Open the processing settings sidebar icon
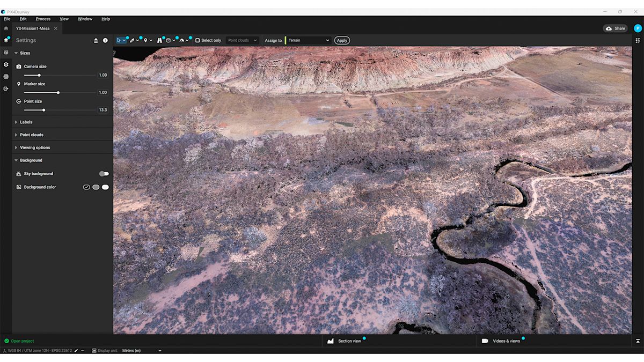The image size is (644, 362). (6, 64)
